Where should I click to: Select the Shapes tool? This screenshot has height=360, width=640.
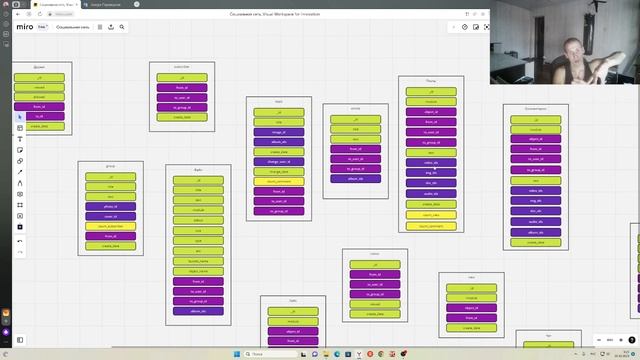click(x=20, y=161)
